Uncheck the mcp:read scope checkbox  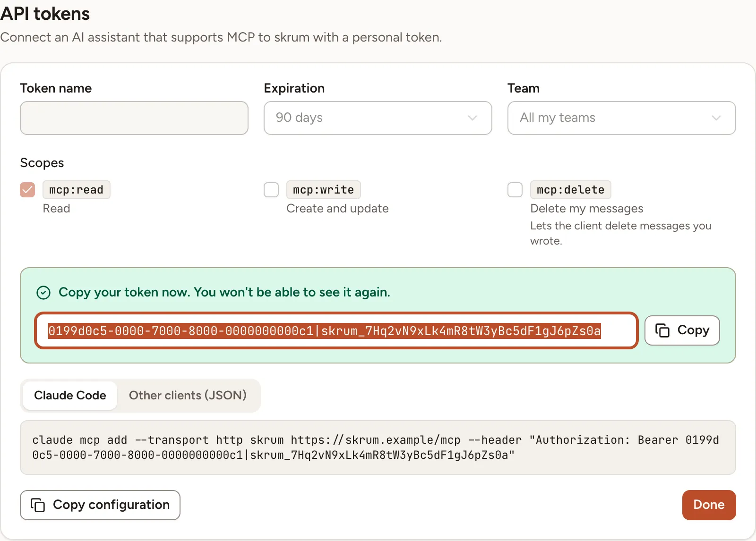point(27,190)
